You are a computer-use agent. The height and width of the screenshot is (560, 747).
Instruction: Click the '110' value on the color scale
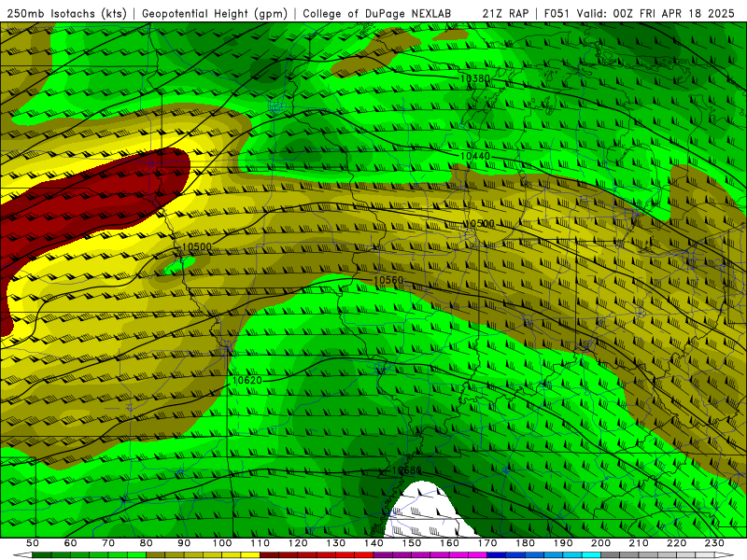pos(261,543)
